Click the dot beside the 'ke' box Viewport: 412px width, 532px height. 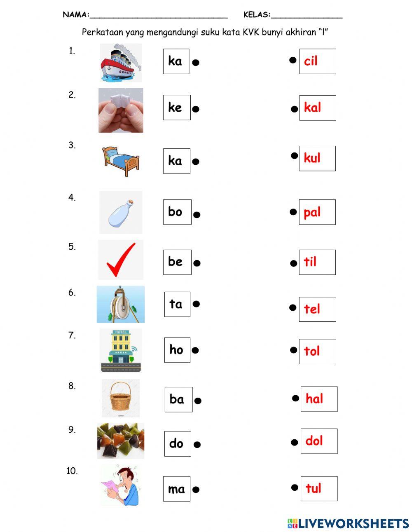[x=196, y=109]
